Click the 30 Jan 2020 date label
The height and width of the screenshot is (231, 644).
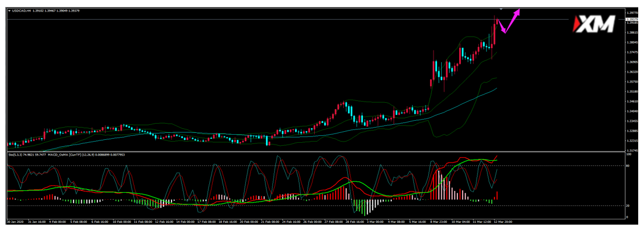coord(15,221)
